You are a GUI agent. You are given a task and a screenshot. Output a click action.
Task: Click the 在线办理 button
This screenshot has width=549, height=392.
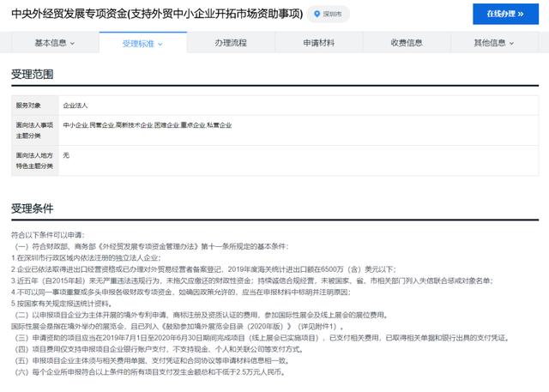505,14
